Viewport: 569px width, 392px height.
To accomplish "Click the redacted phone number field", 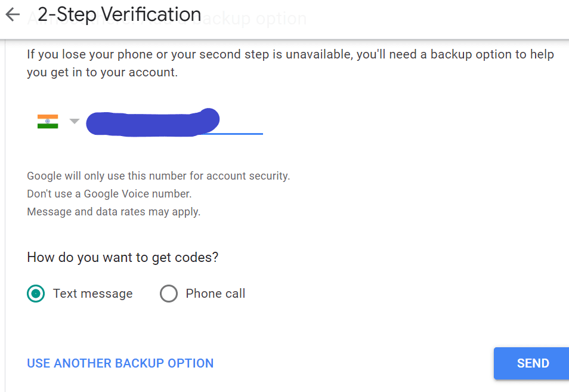I will pyautogui.click(x=175, y=122).
